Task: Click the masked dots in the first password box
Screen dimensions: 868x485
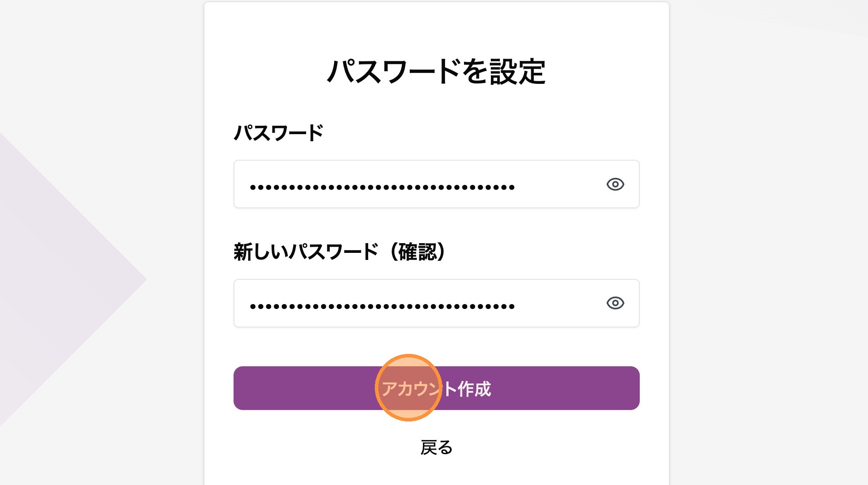Action: [382, 188]
